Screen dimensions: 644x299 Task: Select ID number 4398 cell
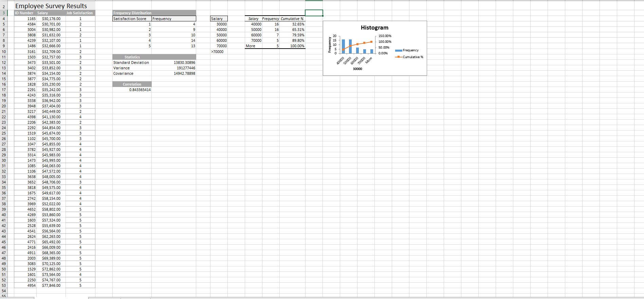(25, 117)
